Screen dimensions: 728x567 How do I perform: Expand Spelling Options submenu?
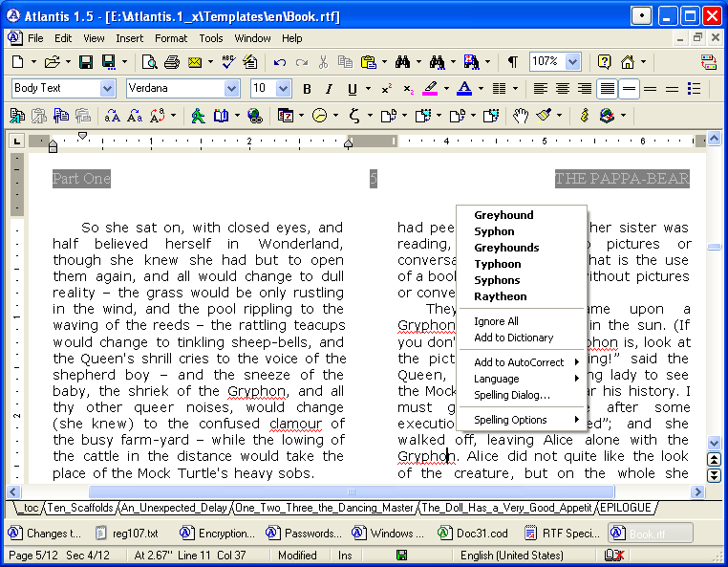tap(522, 420)
